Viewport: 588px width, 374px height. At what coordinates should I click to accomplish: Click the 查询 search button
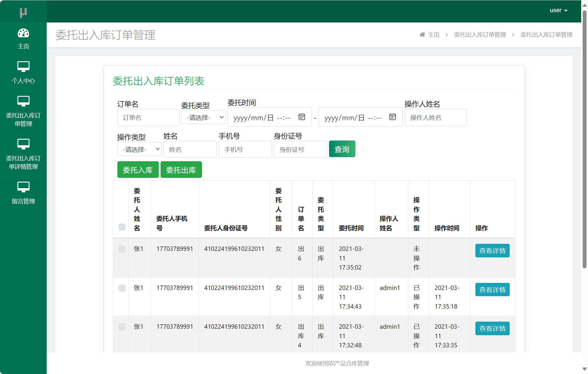coord(342,149)
